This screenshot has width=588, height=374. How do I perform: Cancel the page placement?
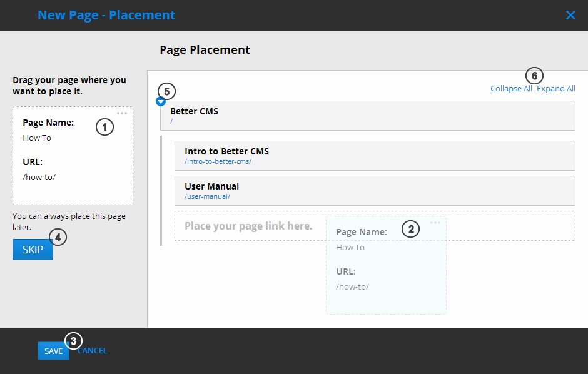(x=93, y=351)
